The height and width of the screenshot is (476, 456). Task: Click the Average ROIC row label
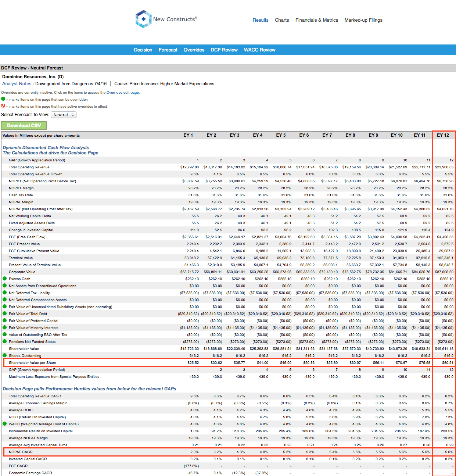[x=21, y=410]
